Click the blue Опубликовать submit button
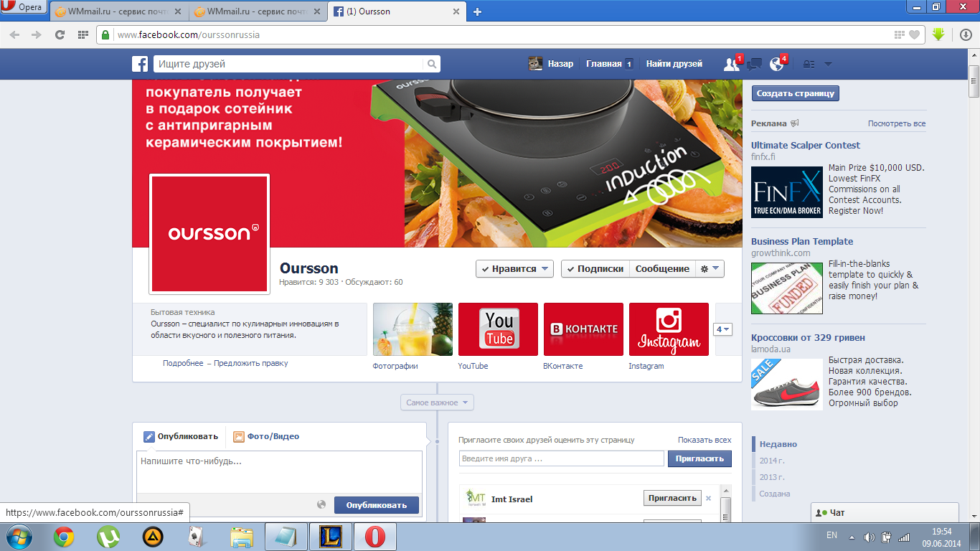 [x=377, y=505]
